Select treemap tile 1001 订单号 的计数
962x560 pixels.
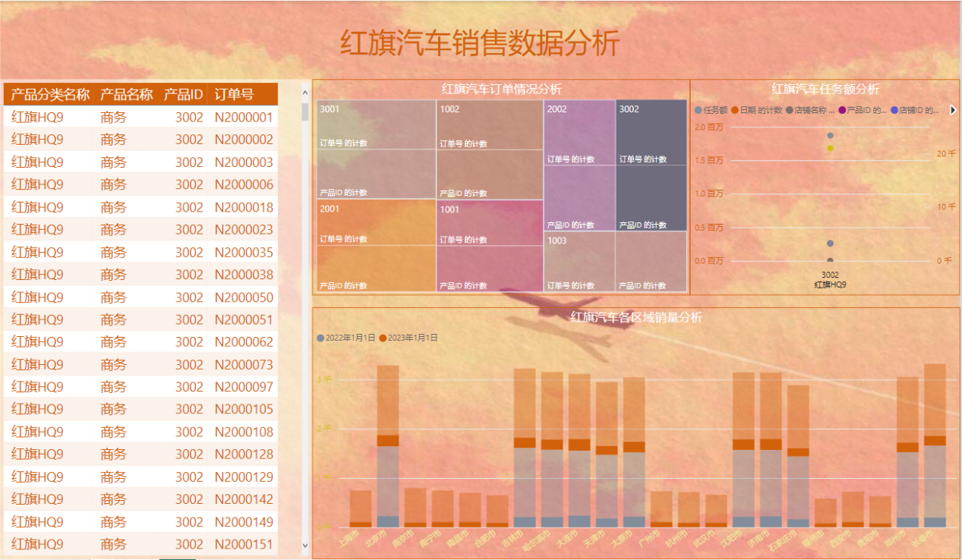point(490,223)
